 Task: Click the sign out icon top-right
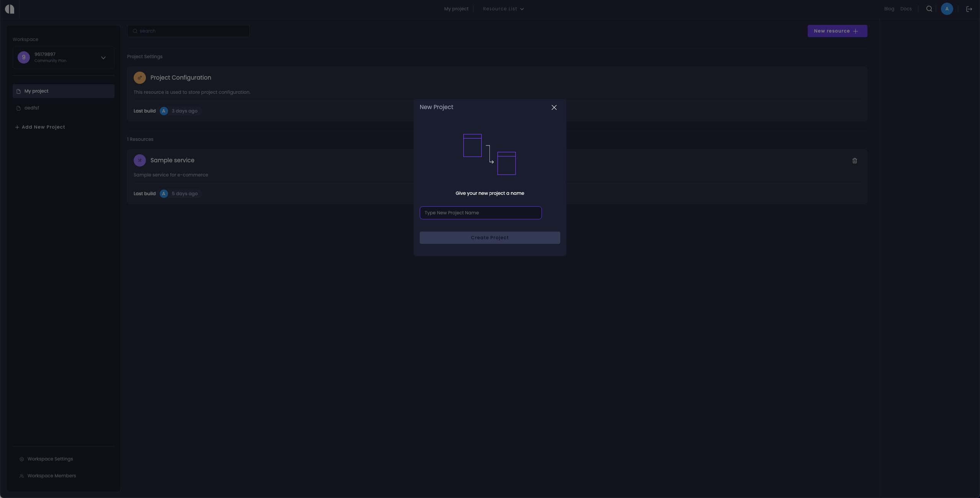[x=969, y=9]
